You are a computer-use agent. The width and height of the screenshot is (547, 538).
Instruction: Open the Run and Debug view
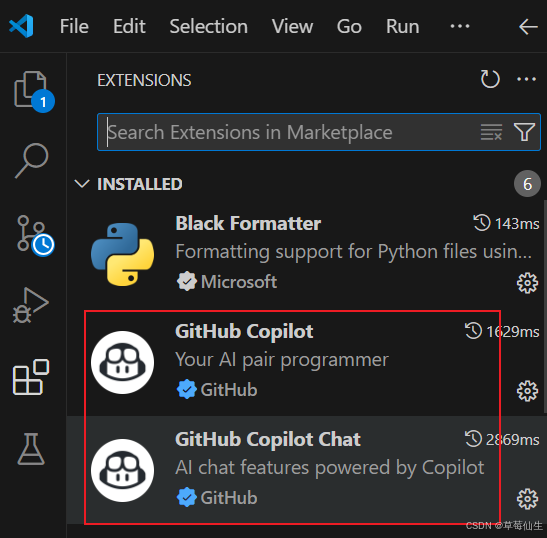tap(31, 305)
